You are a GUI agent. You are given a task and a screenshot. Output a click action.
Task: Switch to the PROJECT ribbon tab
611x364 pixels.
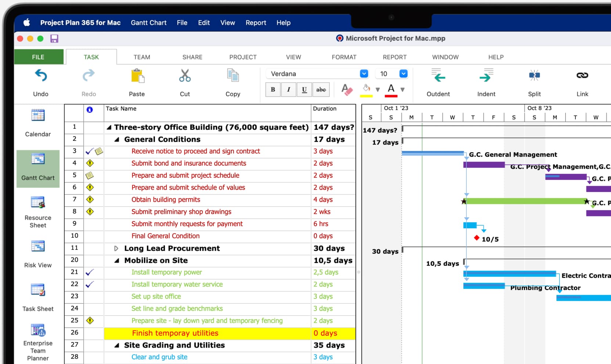(243, 57)
